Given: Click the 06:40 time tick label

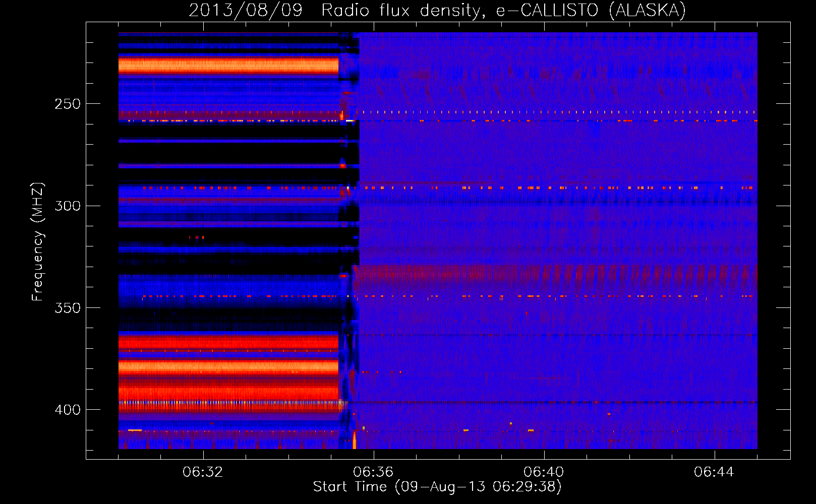Looking at the screenshot, I should (x=544, y=472).
